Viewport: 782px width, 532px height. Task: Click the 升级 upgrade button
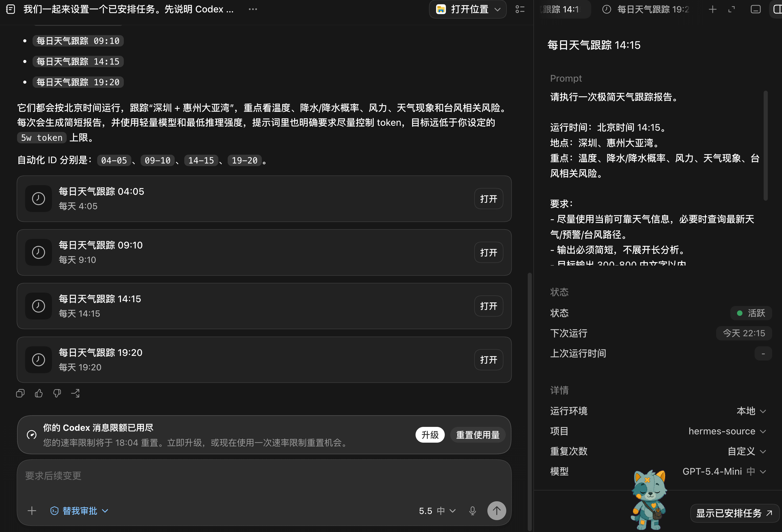point(430,435)
